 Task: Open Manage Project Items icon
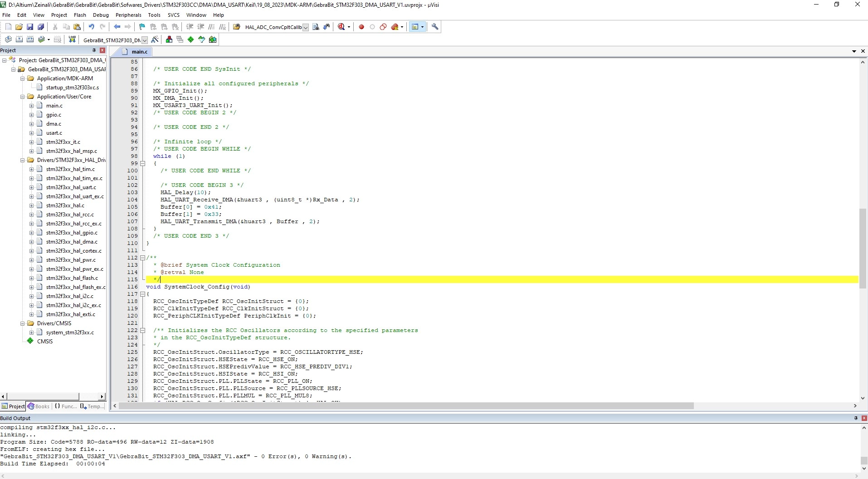pos(169,39)
